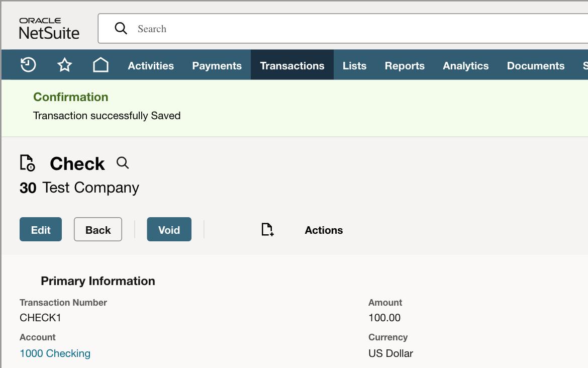Click the global search magnifier icon
588x368 pixels.
click(121, 28)
